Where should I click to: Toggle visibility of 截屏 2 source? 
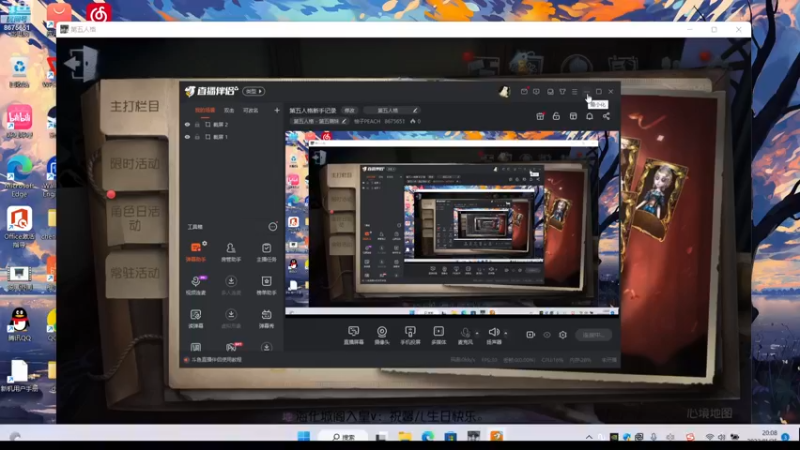click(187, 124)
